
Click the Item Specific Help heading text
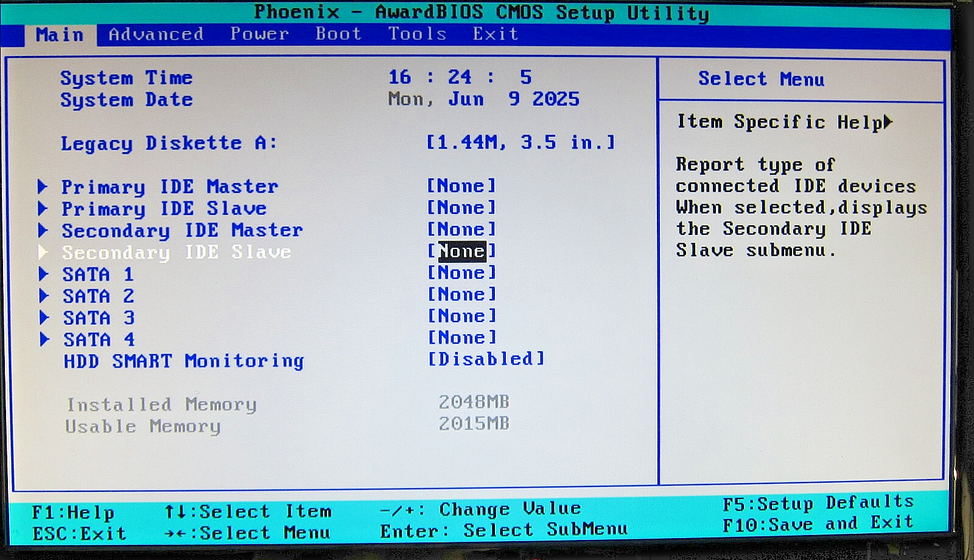pos(780,122)
